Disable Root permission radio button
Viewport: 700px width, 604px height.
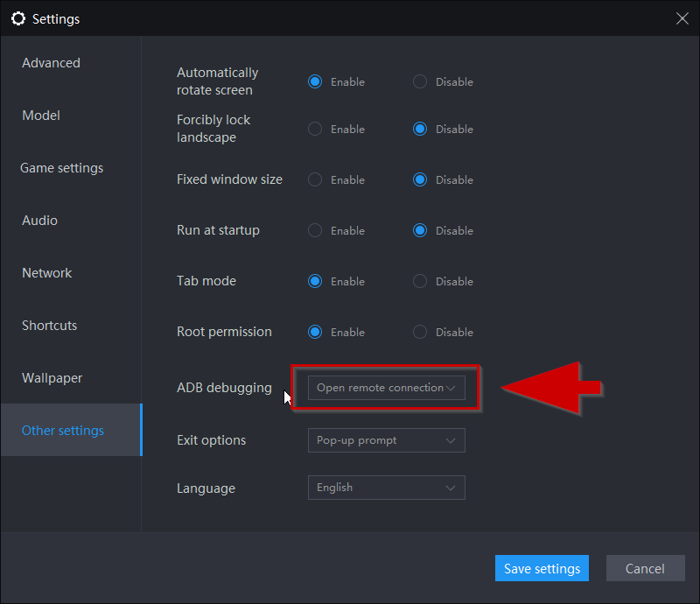point(420,332)
